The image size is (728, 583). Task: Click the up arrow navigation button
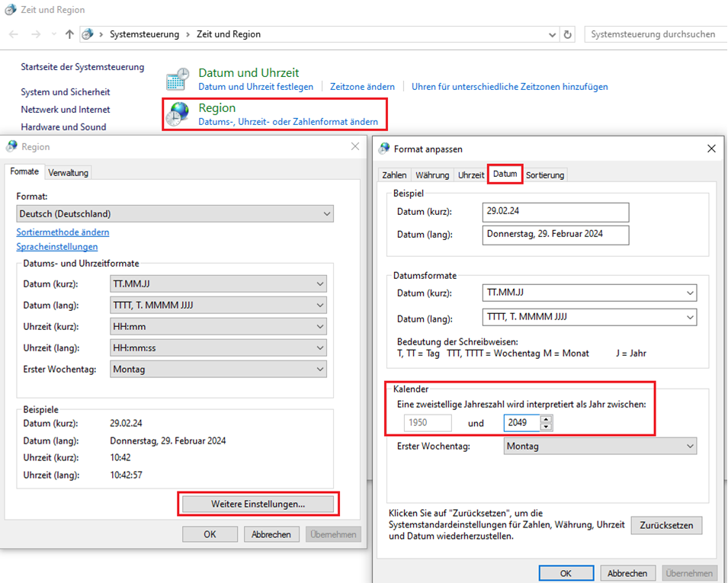[x=70, y=34]
